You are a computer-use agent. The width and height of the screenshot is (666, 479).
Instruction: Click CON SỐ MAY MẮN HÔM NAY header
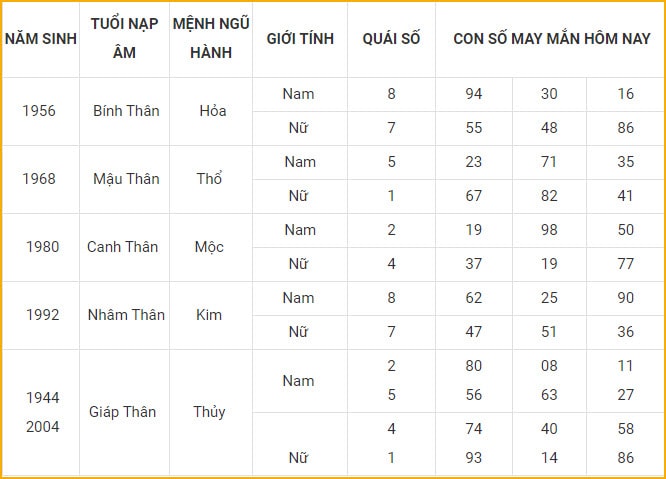click(x=551, y=39)
